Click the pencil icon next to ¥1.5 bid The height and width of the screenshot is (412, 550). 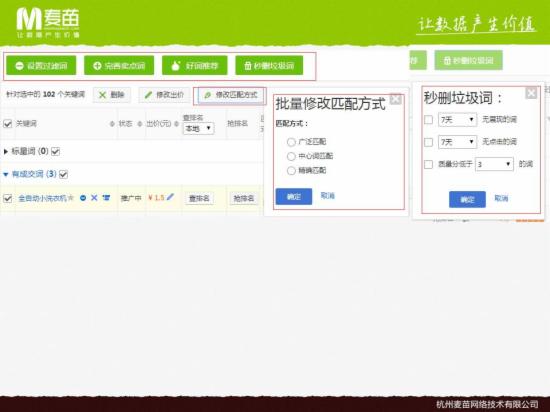(x=170, y=197)
